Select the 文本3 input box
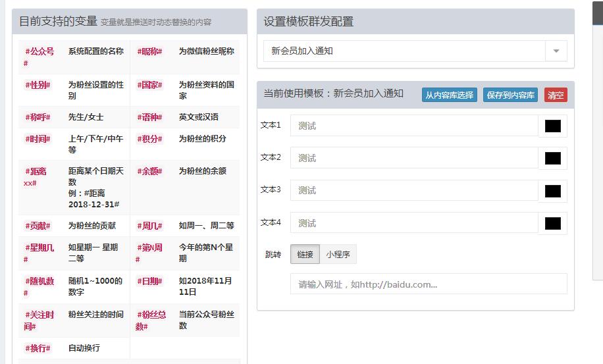 (414, 190)
